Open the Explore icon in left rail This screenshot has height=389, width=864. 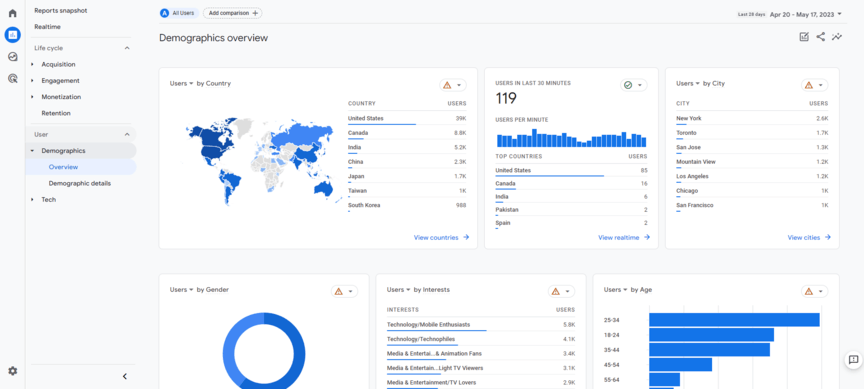click(x=12, y=57)
